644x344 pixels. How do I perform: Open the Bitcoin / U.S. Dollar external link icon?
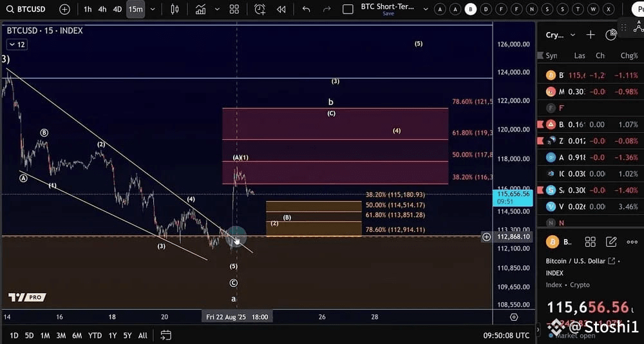coord(611,260)
